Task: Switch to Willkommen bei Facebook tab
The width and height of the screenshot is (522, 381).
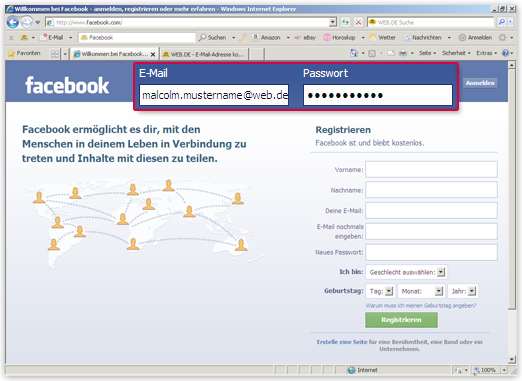Action: (x=111, y=54)
